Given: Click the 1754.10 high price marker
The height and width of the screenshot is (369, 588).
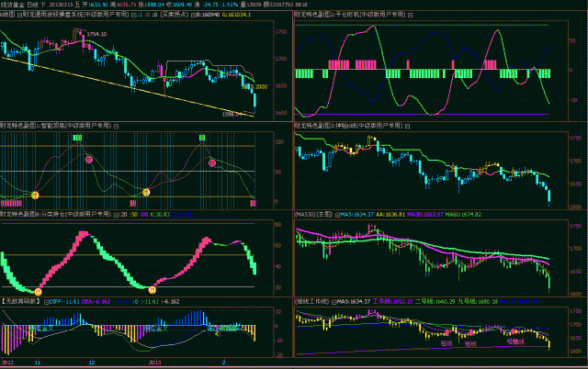Looking at the screenshot, I should (96, 33).
